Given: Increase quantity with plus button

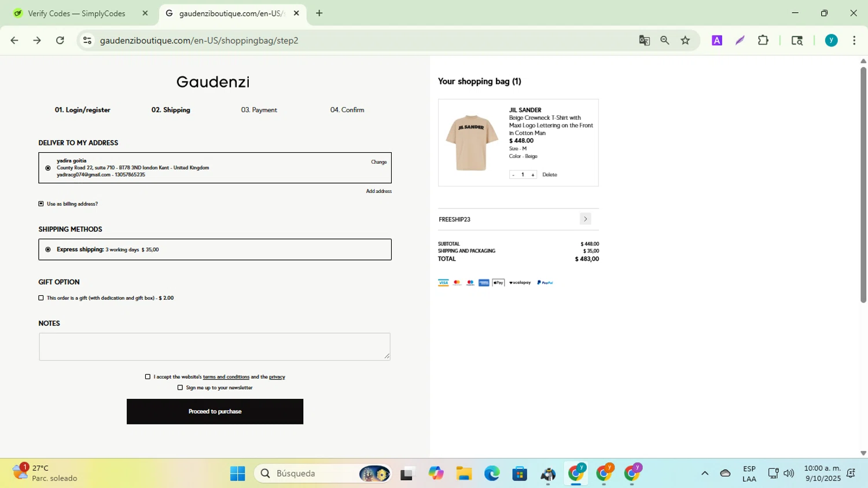Looking at the screenshot, I should pyautogui.click(x=532, y=175).
